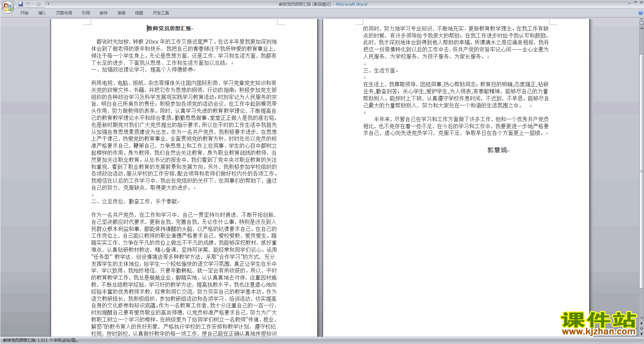Click the blue Help question mark icon
Screen dimensions: 644x344
pyautogui.click(x=641, y=13)
